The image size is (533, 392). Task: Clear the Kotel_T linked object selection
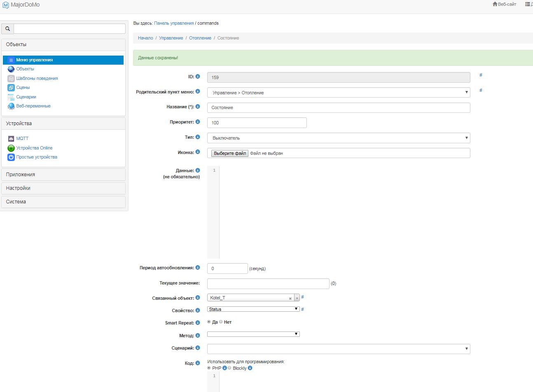pos(290,299)
